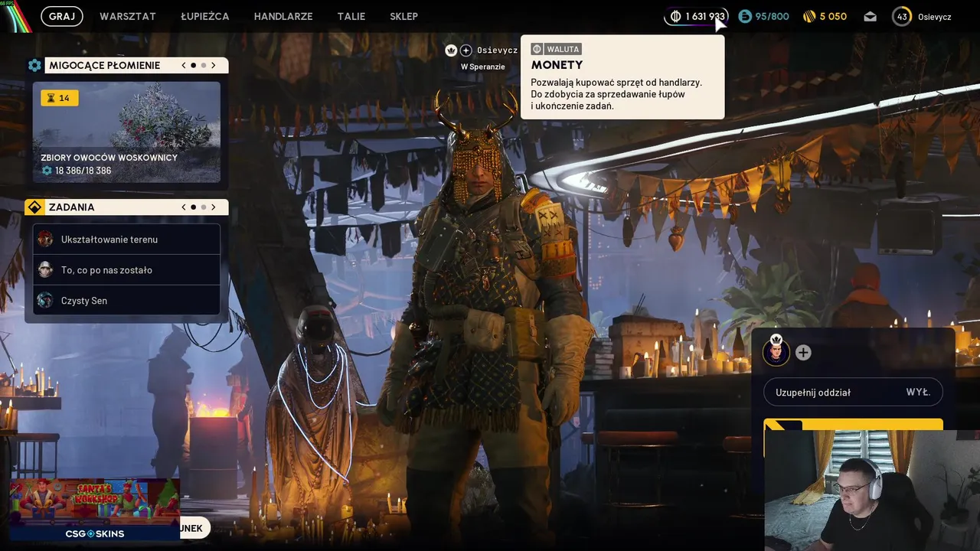
Task: Open the TALIE tab
Action: (351, 16)
